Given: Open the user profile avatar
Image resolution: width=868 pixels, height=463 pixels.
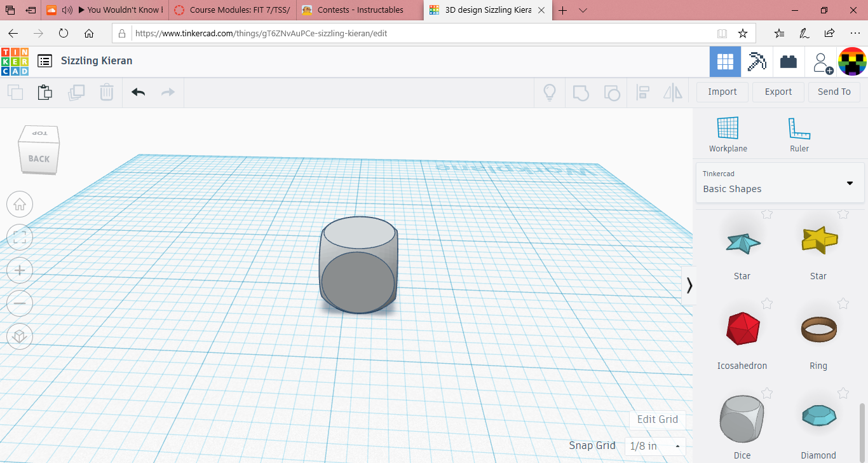Looking at the screenshot, I should pos(852,62).
